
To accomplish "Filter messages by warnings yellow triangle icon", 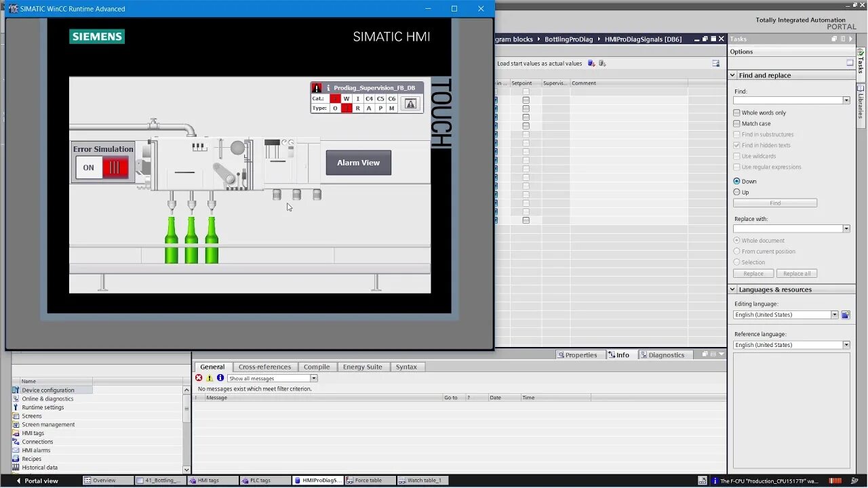I will (x=210, y=378).
